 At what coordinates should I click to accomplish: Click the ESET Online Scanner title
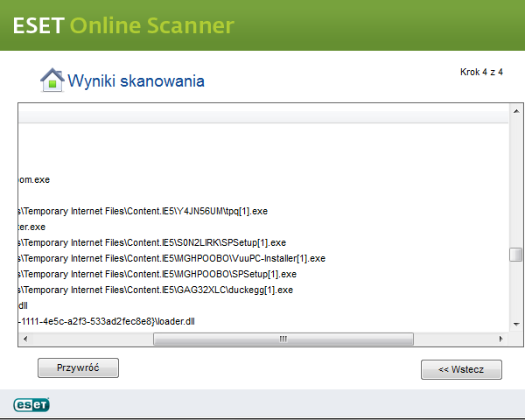(x=123, y=25)
